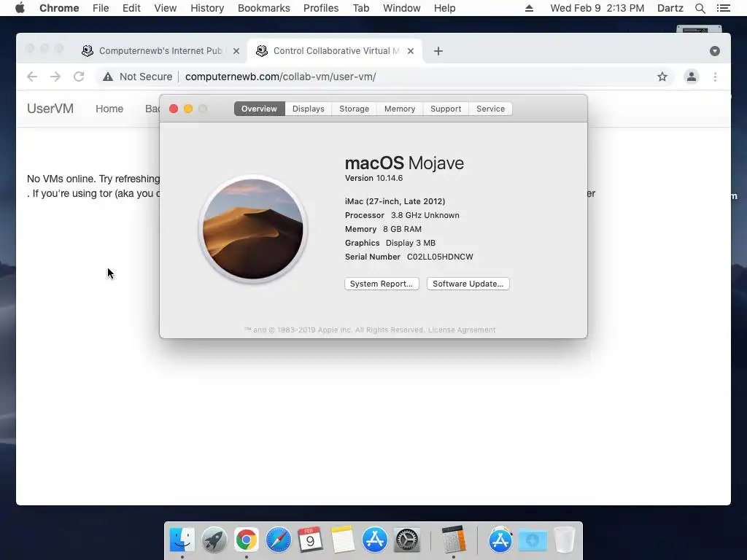This screenshot has height=560, width=747.
Task: Open the Help menu
Action: (x=444, y=8)
